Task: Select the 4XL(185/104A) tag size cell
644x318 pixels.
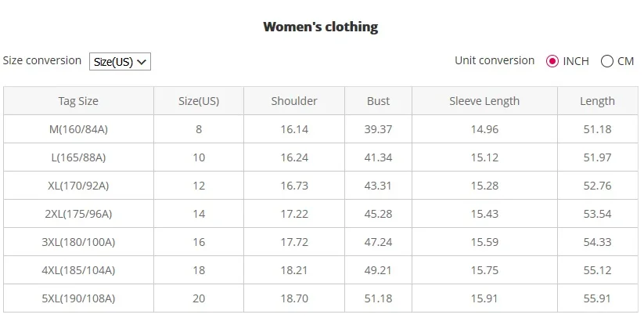Action: (78, 270)
